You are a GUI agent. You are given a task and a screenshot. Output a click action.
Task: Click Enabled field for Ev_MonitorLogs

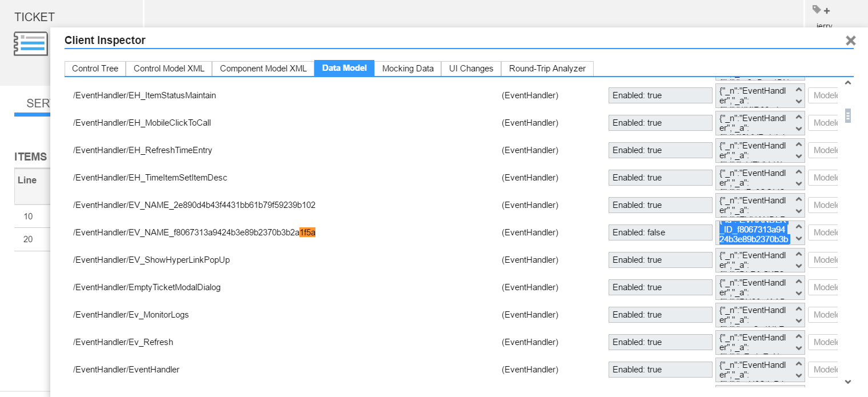(x=660, y=315)
